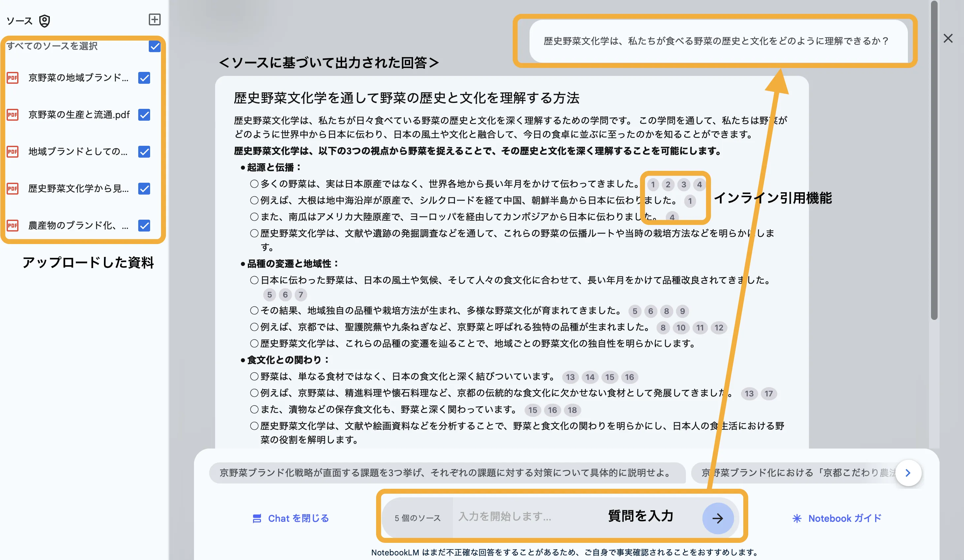964x560 pixels.
Task: Click the vertical scrollbar of the chat
Action: coord(934,161)
